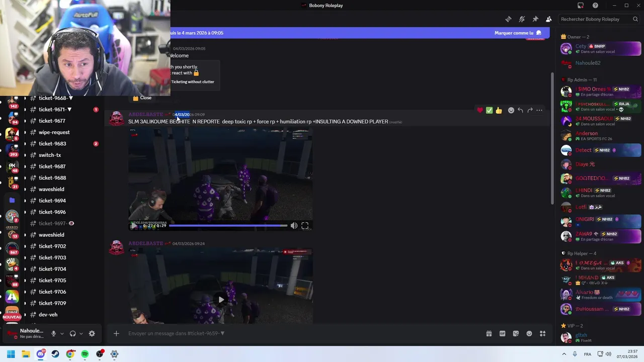Open GIF picker in message bar
This screenshot has width=644, height=362.
point(502,333)
